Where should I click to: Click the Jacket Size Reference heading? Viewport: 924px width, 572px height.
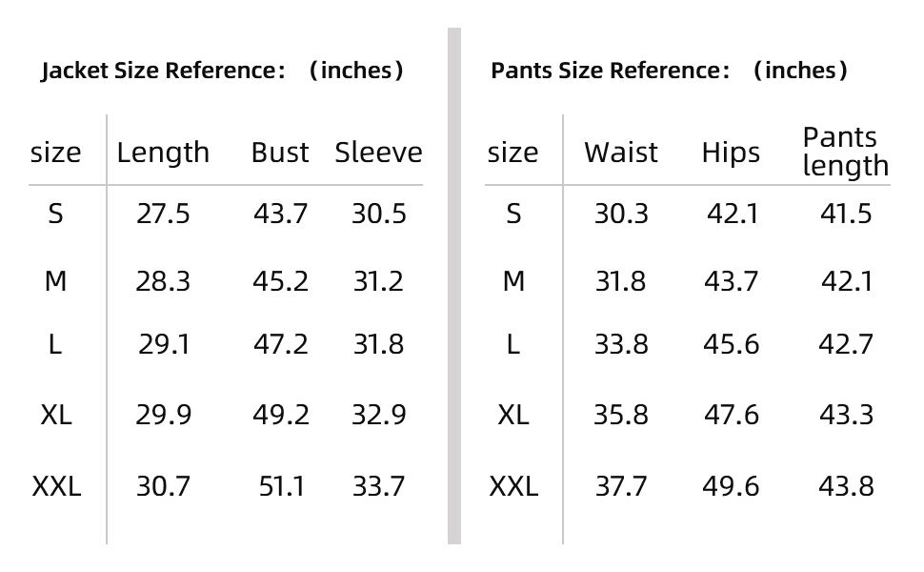(x=222, y=71)
